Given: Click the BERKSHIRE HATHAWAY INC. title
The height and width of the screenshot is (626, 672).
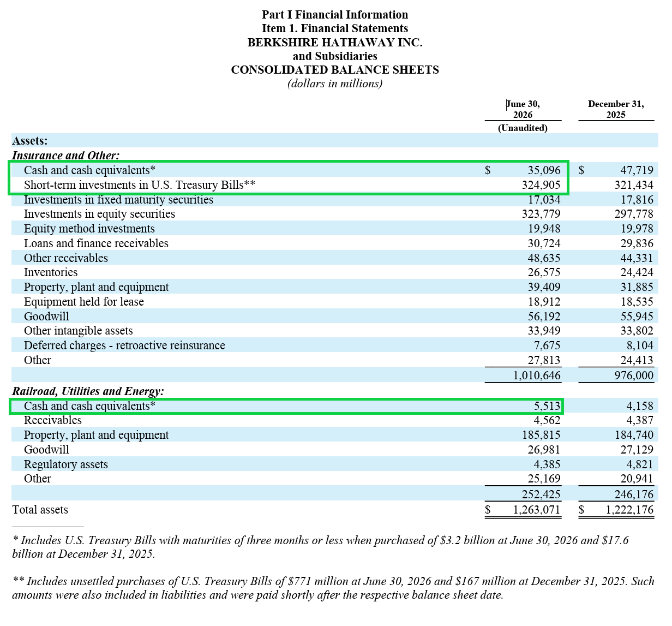Looking at the screenshot, I should (335, 43).
